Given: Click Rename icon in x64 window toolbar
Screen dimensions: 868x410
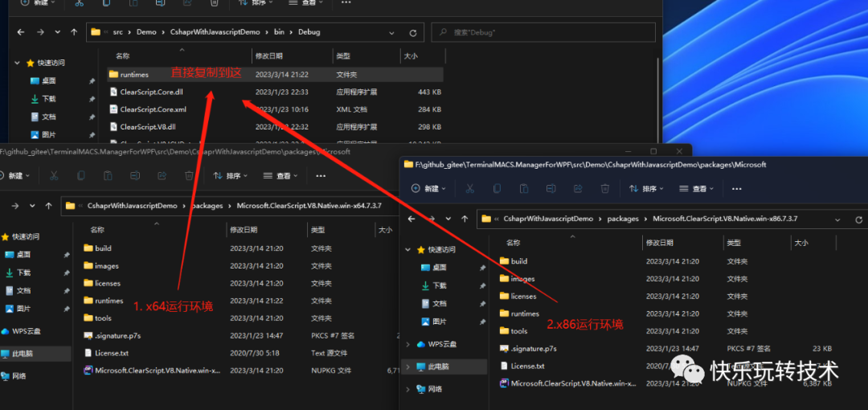Looking at the screenshot, I should (x=135, y=175).
